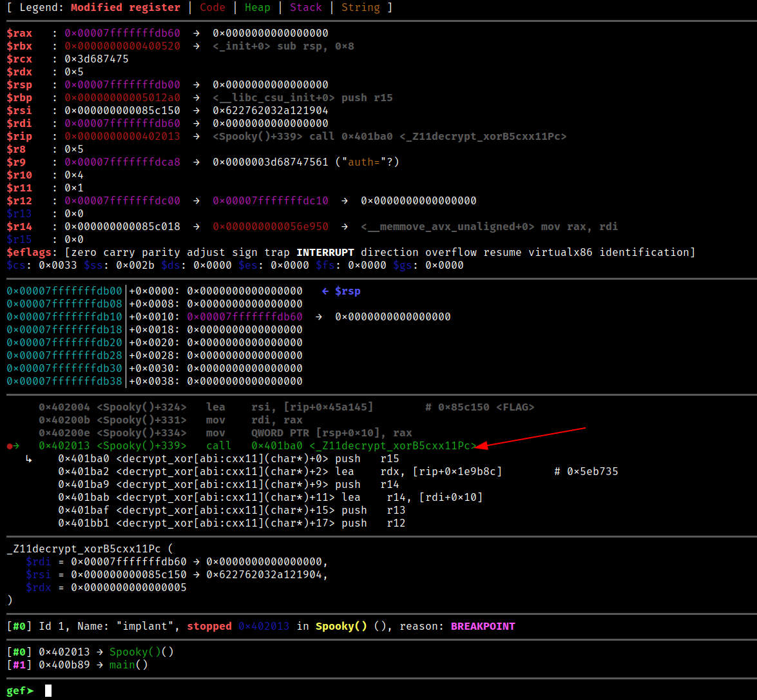The width and height of the screenshot is (757, 700).
Task: Click the magenta BREAKPOINT reason text
Action: coord(483,627)
